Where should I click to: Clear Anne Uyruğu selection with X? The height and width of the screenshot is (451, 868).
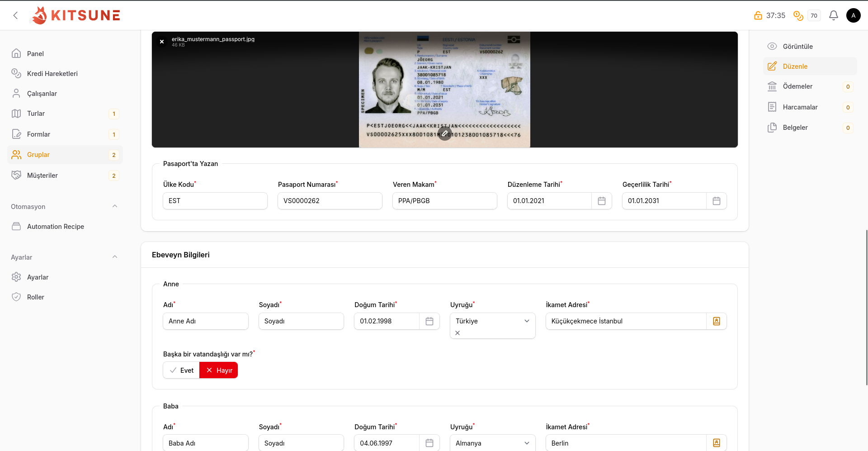click(458, 333)
